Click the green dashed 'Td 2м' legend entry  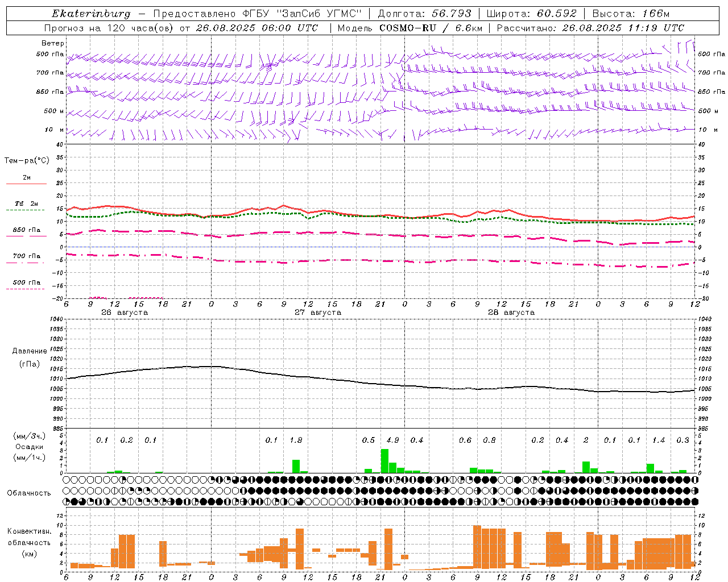[x=26, y=206]
